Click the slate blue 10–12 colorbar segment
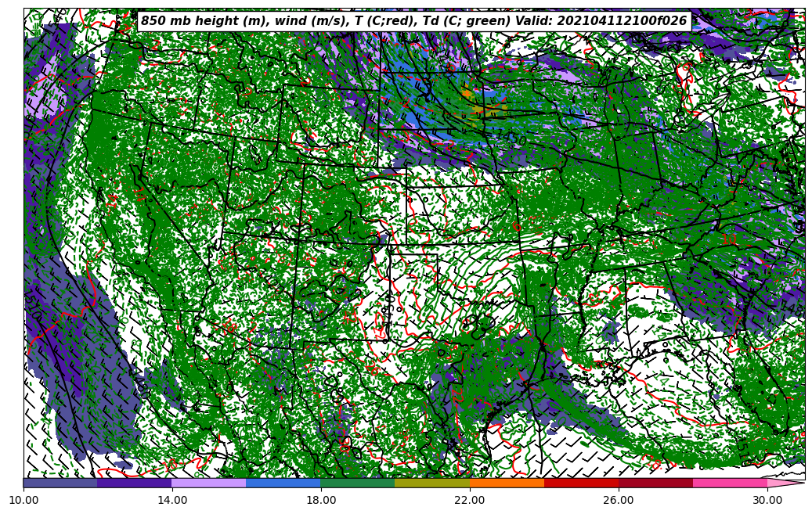 [60, 483]
